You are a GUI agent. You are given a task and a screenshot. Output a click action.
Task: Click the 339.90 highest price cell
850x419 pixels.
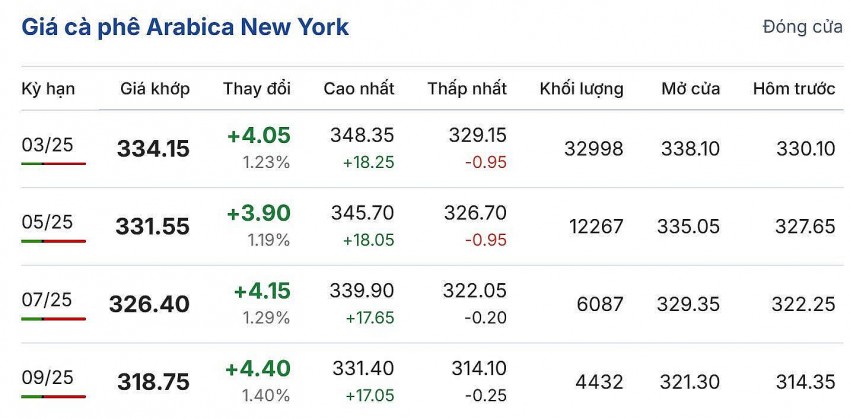point(362,290)
